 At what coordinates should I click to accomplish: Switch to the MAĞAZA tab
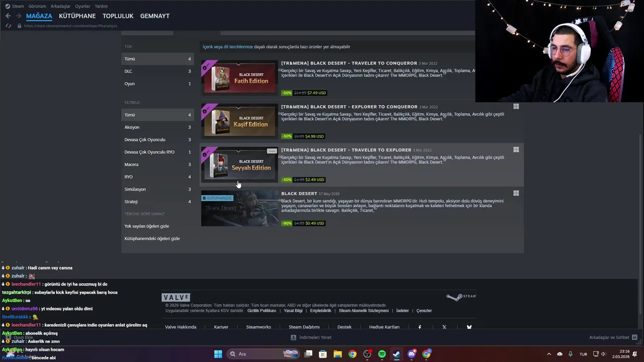click(x=39, y=16)
